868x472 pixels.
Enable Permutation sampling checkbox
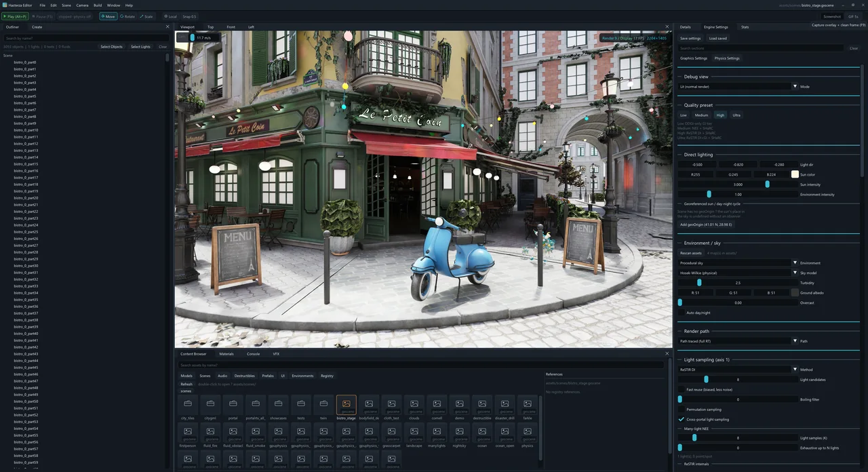click(x=681, y=410)
